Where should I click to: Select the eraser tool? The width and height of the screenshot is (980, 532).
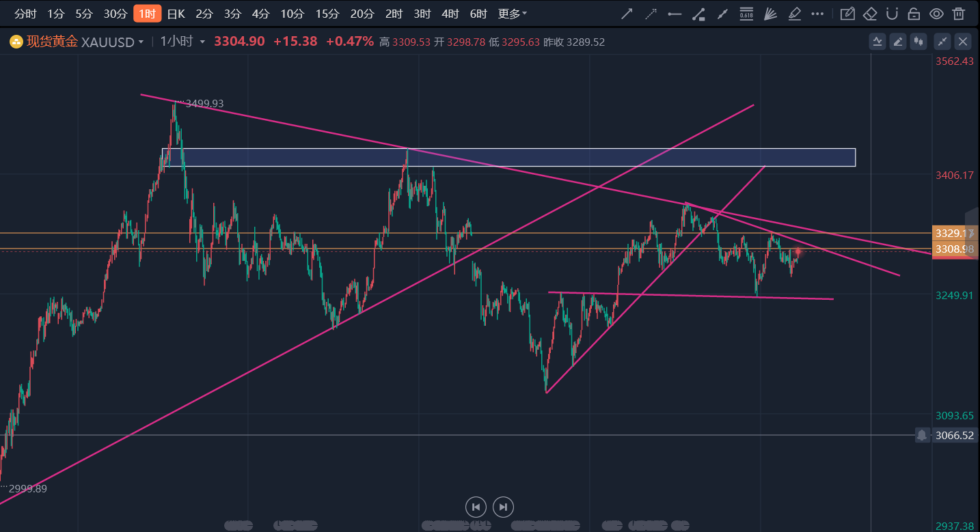[x=870, y=14]
